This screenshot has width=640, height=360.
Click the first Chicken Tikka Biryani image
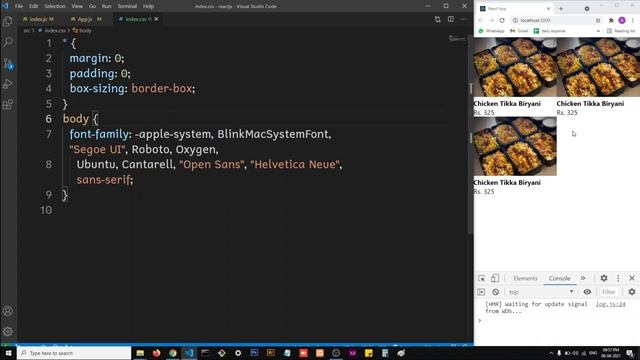pyautogui.click(x=515, y=67)
